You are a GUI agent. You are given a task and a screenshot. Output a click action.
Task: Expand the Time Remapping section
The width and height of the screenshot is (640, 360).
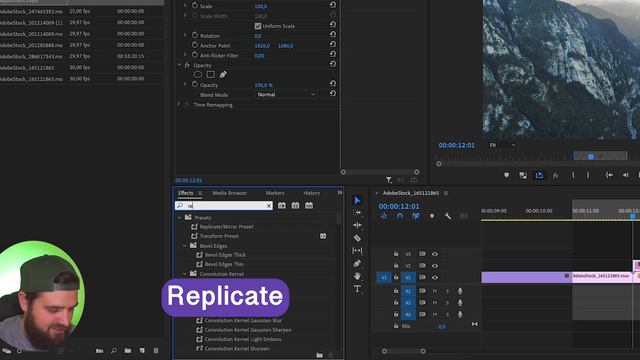pyautogui.click(x=179, y=104)
